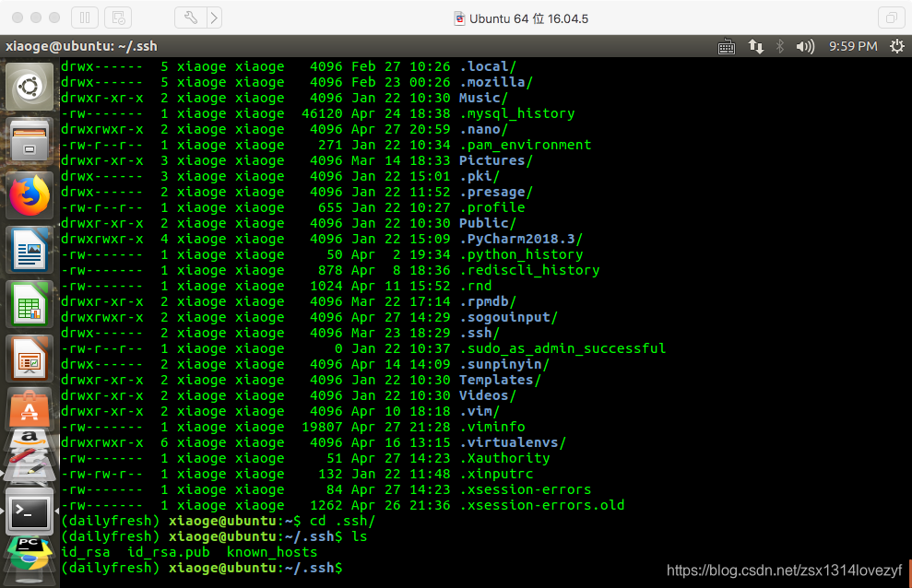Image resolution: width=912 pixels, height=588 pixels.
Task: Select the .profile file name
Action: pyautogui.click(x=492, y=207)
